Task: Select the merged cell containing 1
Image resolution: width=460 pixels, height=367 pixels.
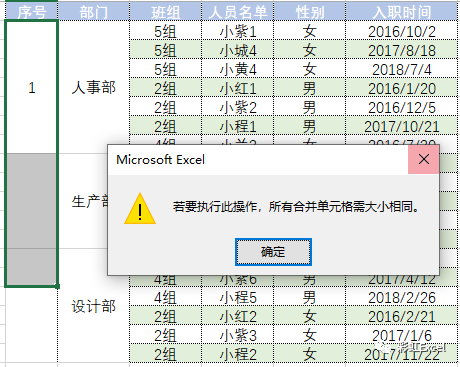Action: [x=32, y=87]
